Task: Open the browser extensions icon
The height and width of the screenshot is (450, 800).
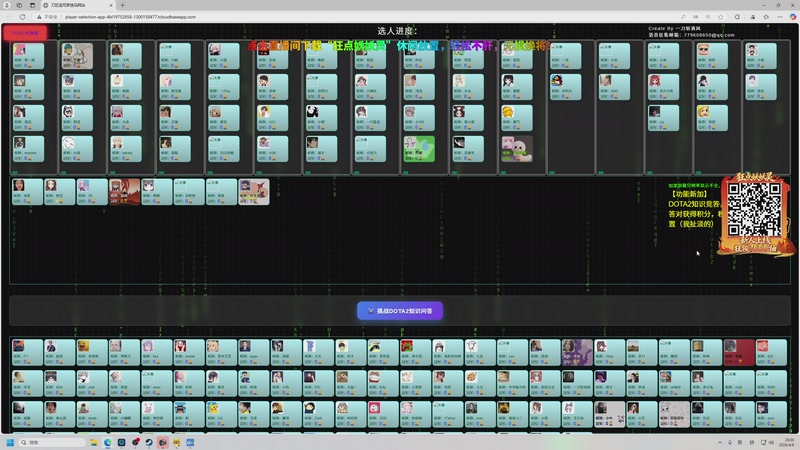Action: point(737,17)
